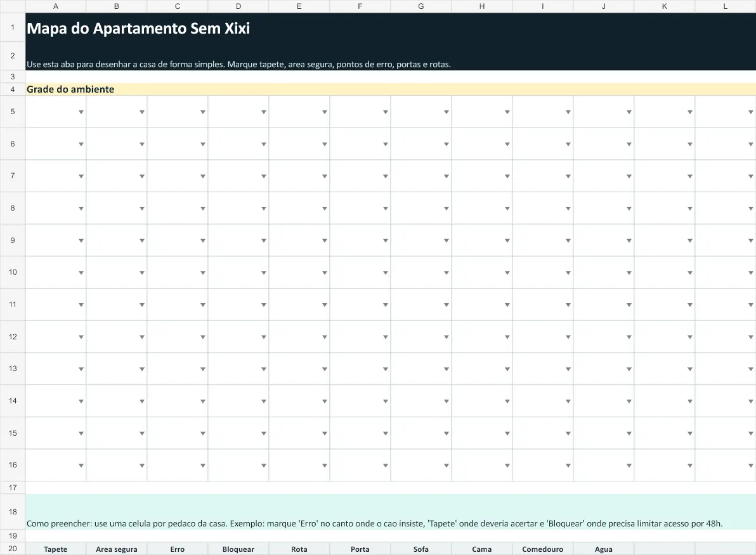Click the 'Grade do ambiente' section heading
Image resolution: width=756 pixels, height=555 pixels.
(70, 89)
